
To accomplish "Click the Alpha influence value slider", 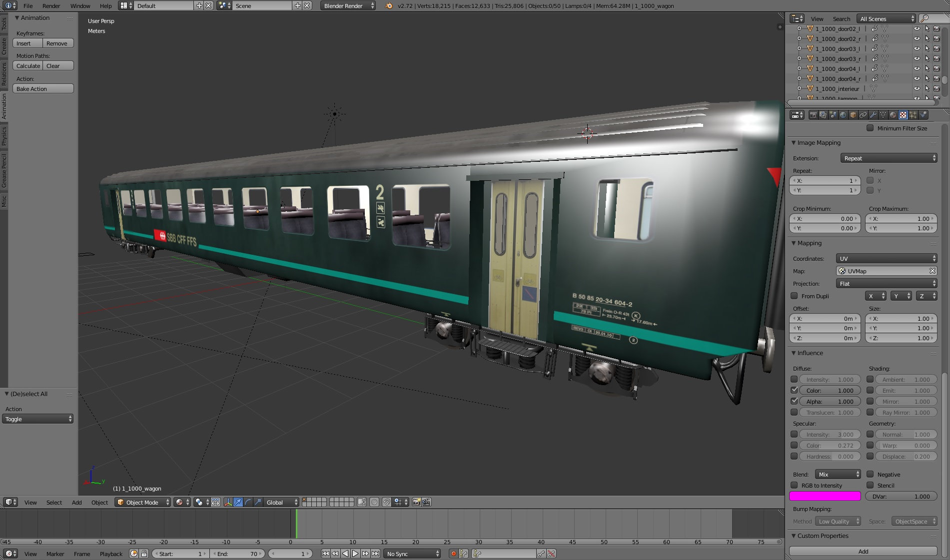I will tap(830, 401).
